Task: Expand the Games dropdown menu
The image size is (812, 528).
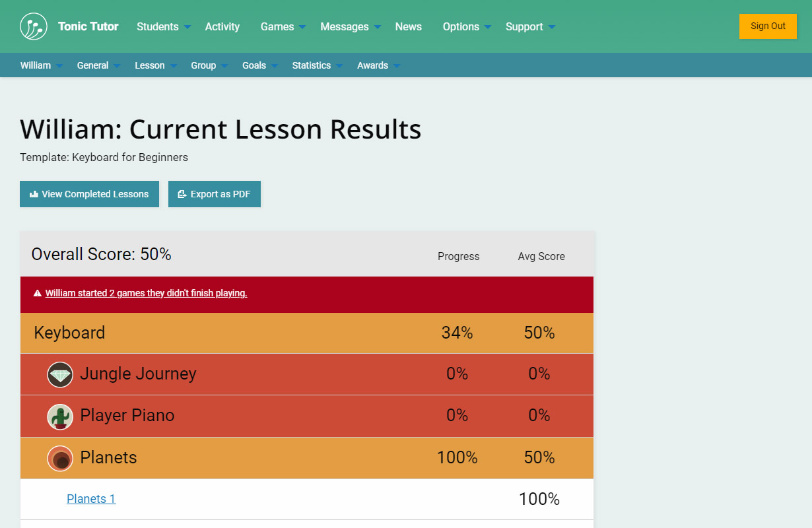Action: coord(283,26)
